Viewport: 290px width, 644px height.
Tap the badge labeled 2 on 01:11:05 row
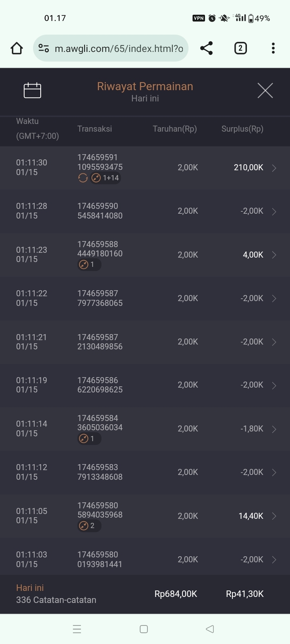[x=89, y=526]
